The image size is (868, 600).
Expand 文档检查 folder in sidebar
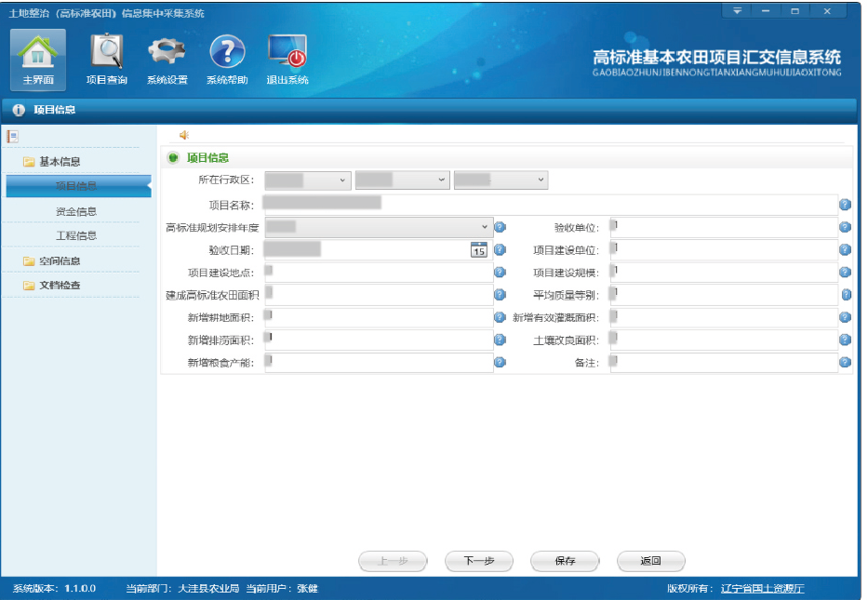[60, 286]
